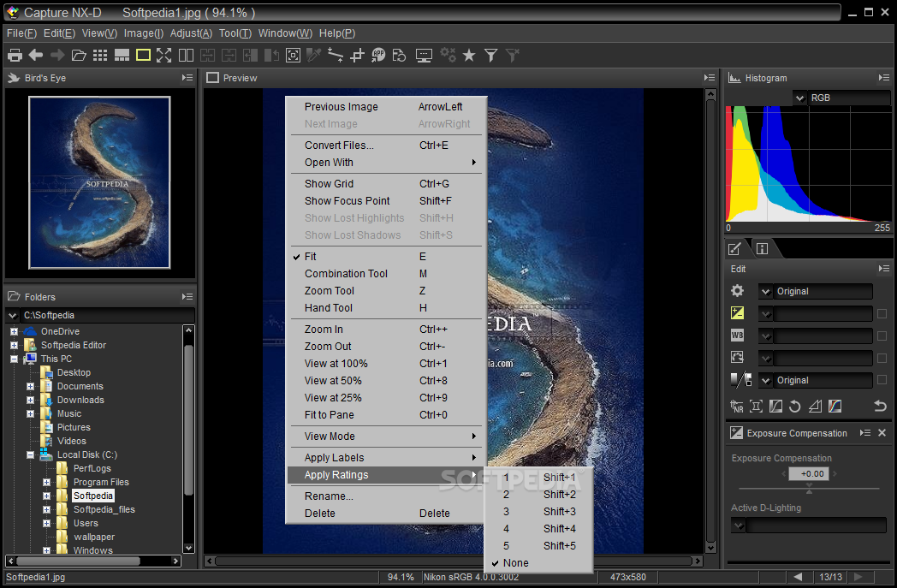Choose Convert Files... from context menu
Image resolution: width=897 pixels, height=588 pixels.
[x=386, y=146]
